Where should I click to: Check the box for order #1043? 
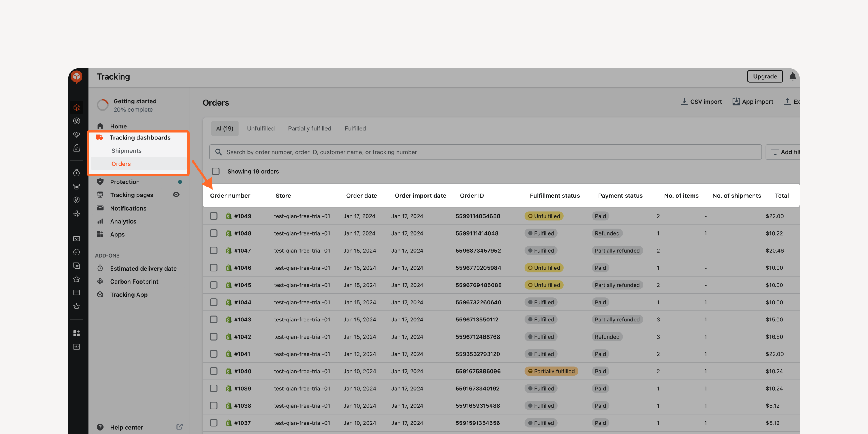214,319
